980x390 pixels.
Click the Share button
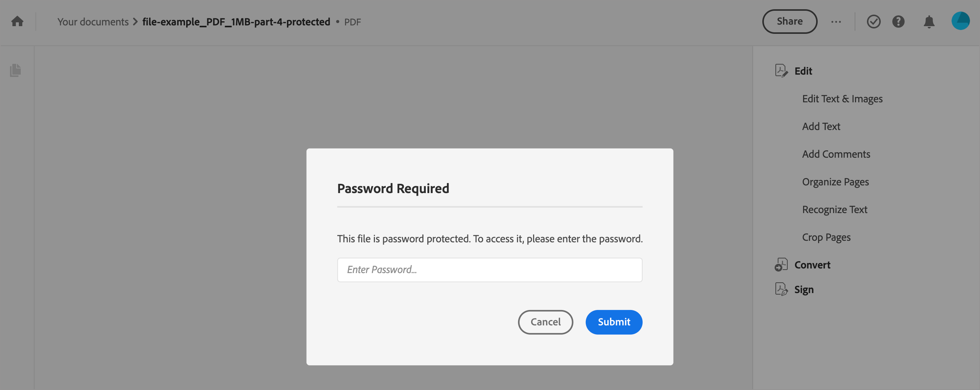[x=790, y=22]
